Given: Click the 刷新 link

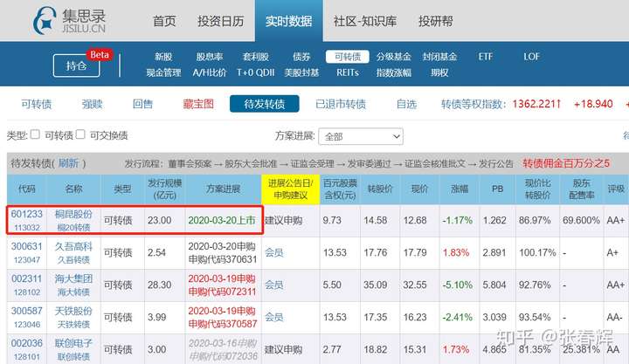Looking at the screenshot, I should 68,163.
